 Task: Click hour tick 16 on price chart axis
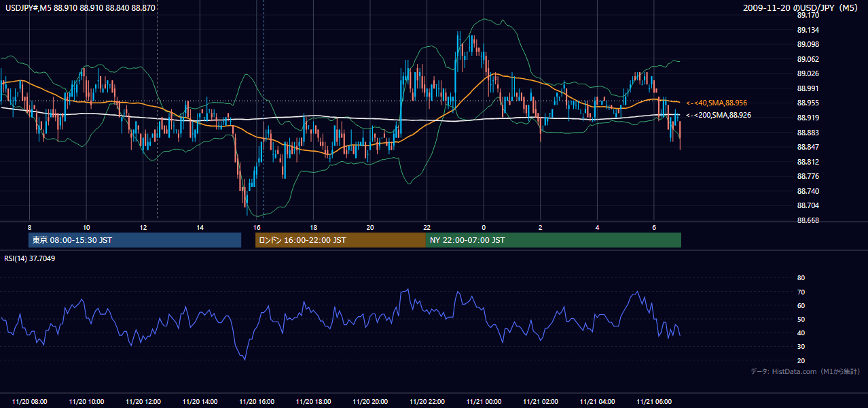coord(257,227)
